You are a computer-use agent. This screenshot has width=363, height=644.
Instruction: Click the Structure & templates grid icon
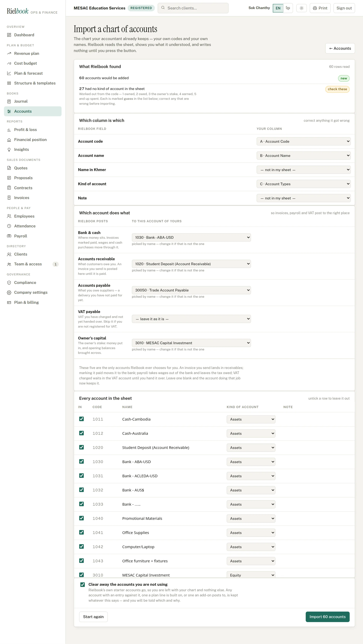pyautogui.click(x=9, y=83)
